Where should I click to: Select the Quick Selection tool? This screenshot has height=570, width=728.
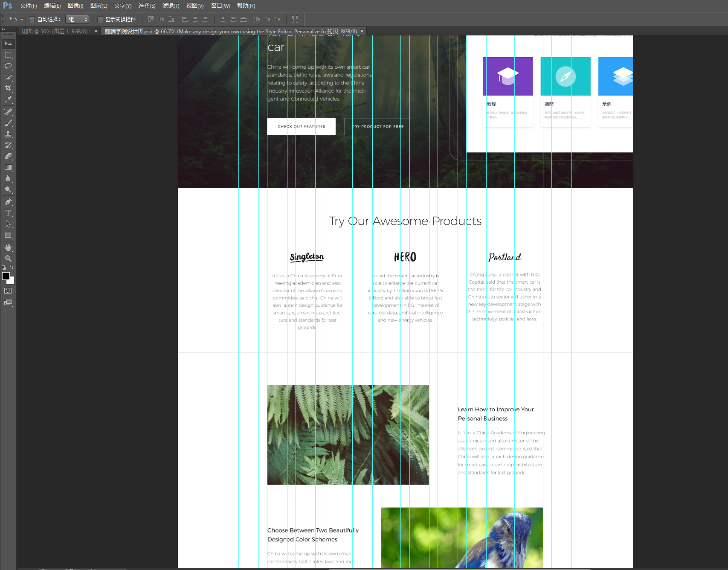coord(8,77)
